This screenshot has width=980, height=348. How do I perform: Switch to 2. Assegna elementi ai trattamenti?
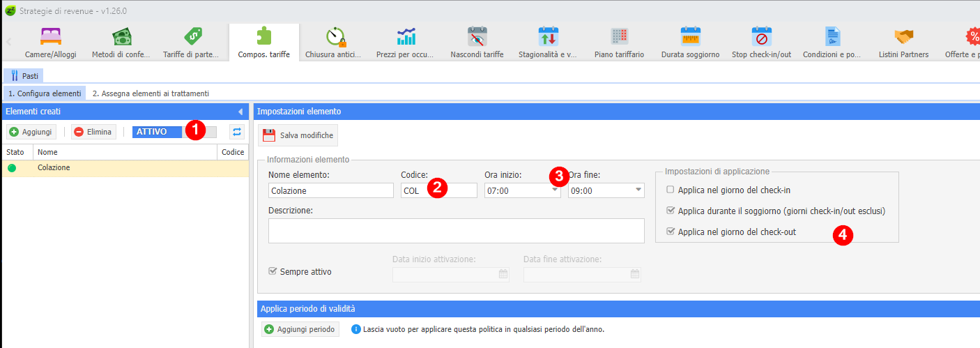(151, 93)
